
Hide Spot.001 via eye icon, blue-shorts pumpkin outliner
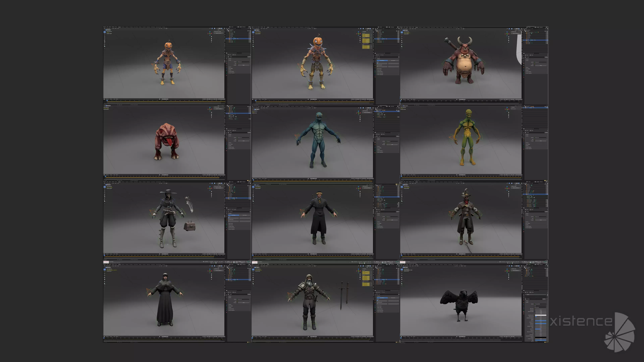[x=249, y=41]
